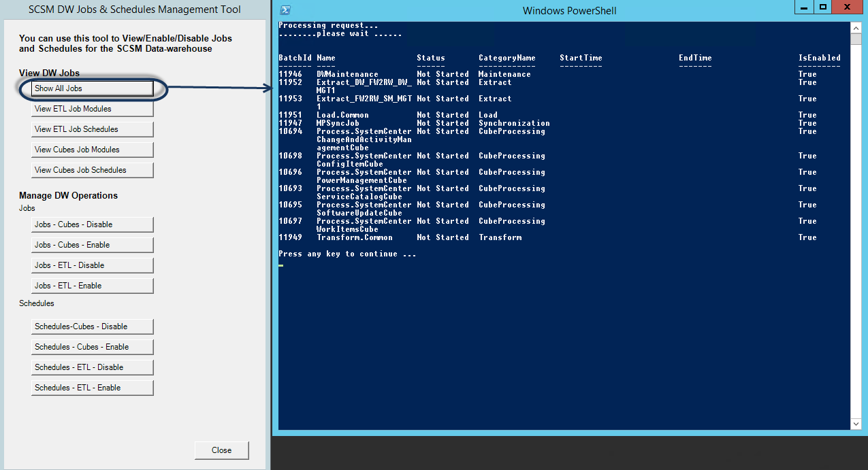Open View ETL Job Schedules
Viewport: 868px width, 470px height.
pos(93,129)
